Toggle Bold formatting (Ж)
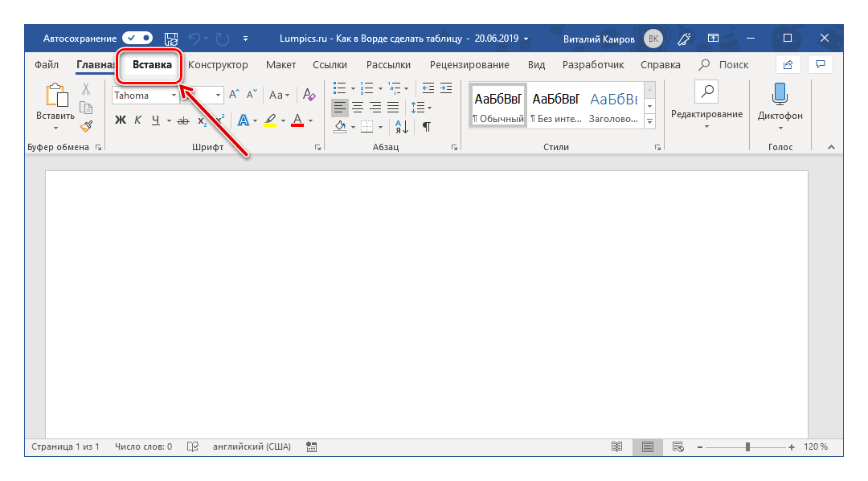 pos(121,120)
